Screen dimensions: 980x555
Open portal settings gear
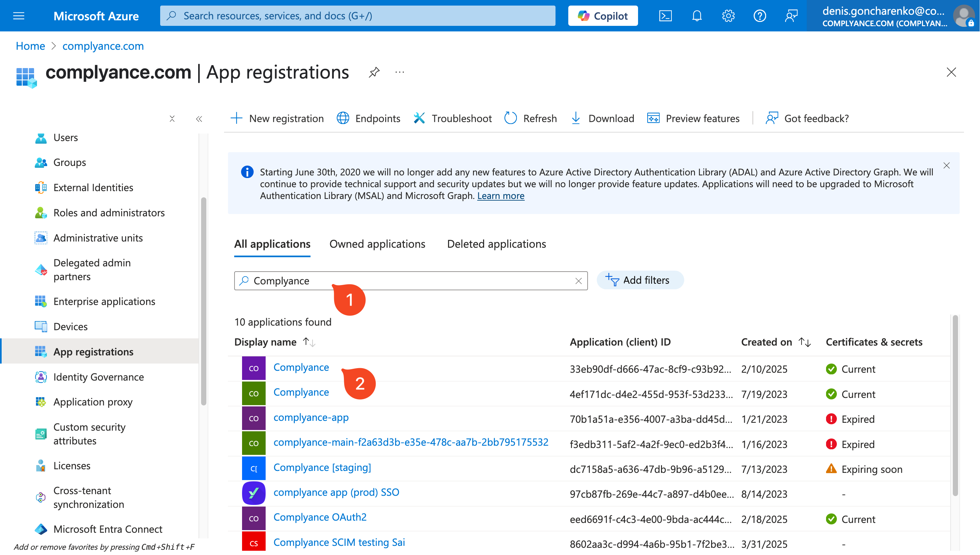click(728, 16)
